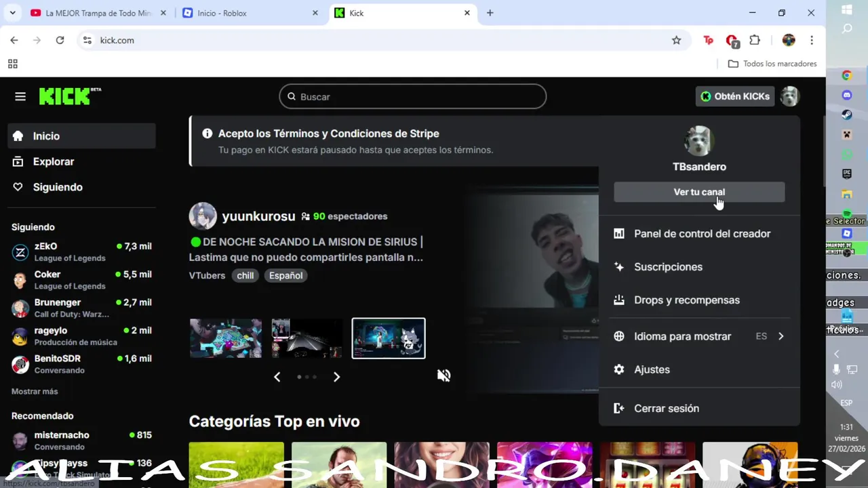Click the chill tag
868x488 pixels.
coord(245,275)
